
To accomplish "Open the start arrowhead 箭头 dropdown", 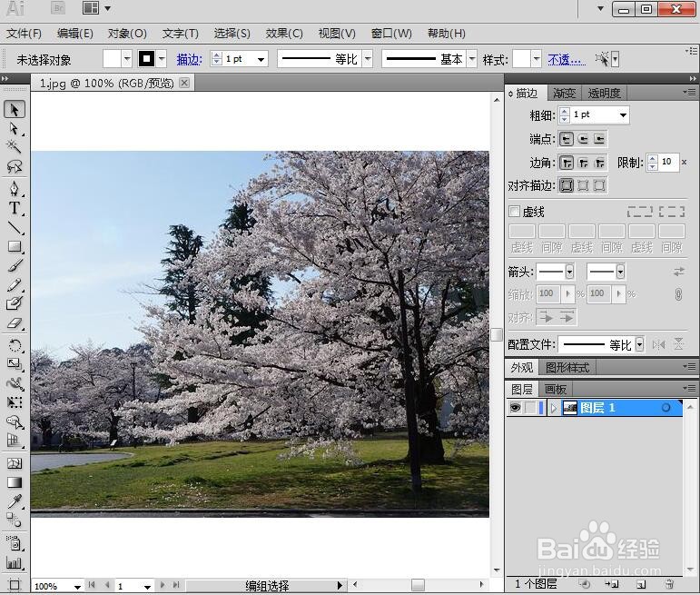I will pos(569,272).
